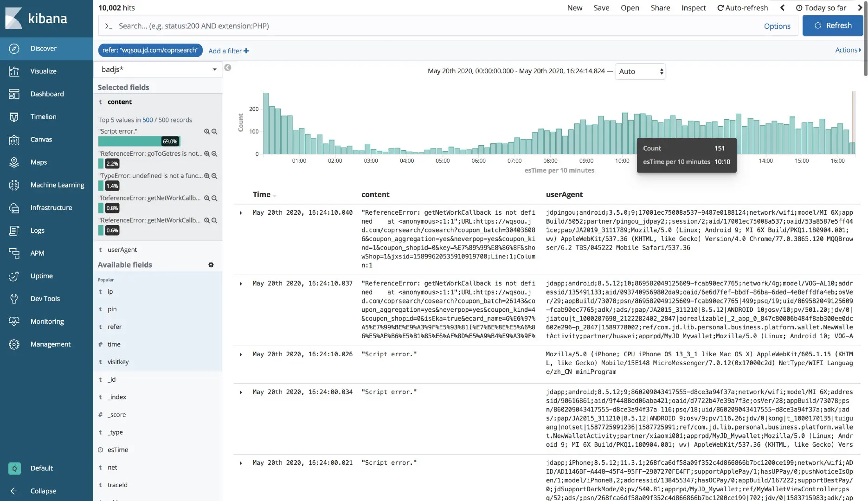868x501 pixels.
Task: Open the filter Actions menu
Action: [x=848, y=50]
